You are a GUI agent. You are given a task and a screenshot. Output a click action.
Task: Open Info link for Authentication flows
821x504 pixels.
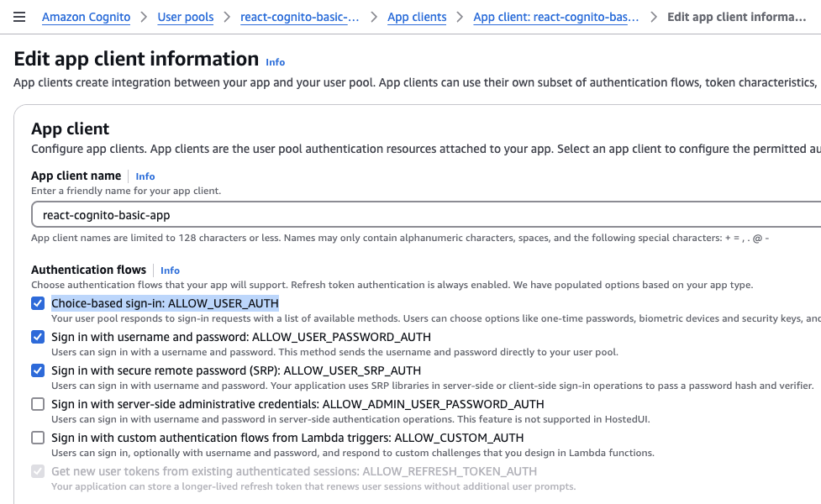[170, 270]
